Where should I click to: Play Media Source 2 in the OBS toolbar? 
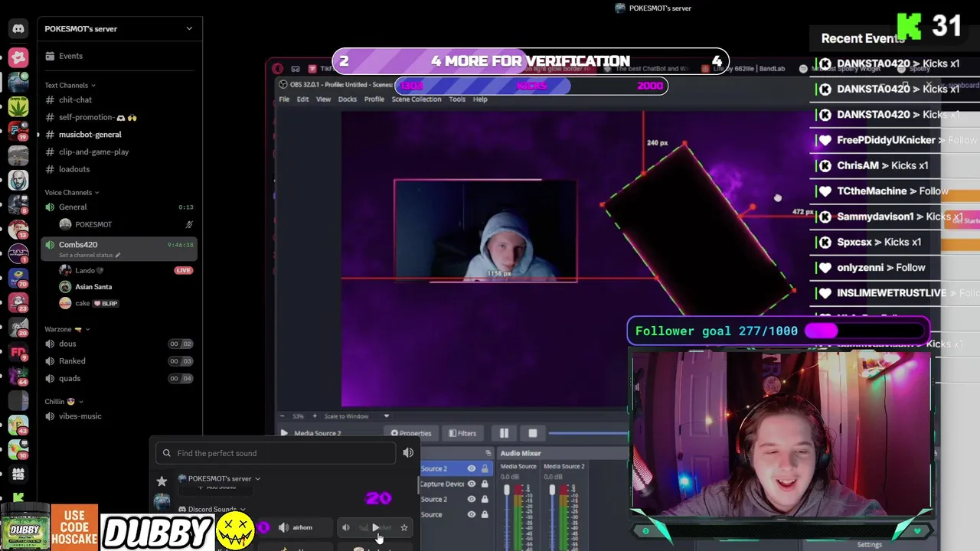(x=284, y=433)
